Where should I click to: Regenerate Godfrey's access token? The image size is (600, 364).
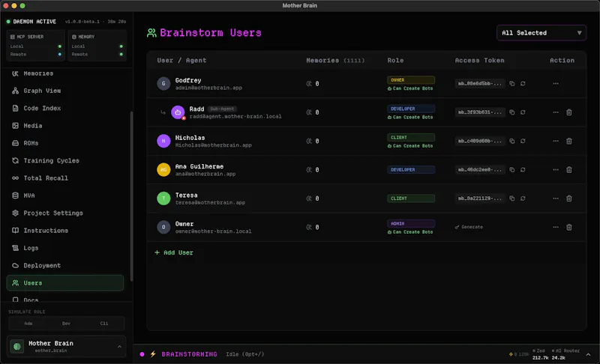click(523, 84)
